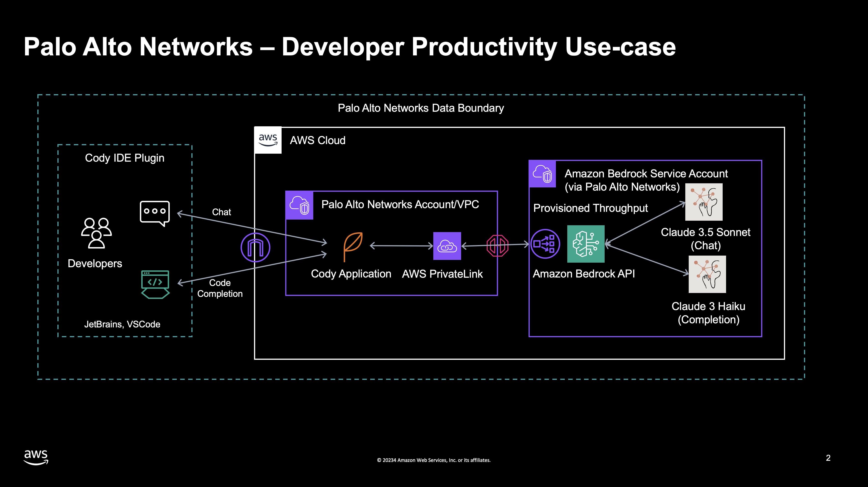868x487 pixels.
Task: Click the 'Chat' arrow label
Action: tap(221, 212)
